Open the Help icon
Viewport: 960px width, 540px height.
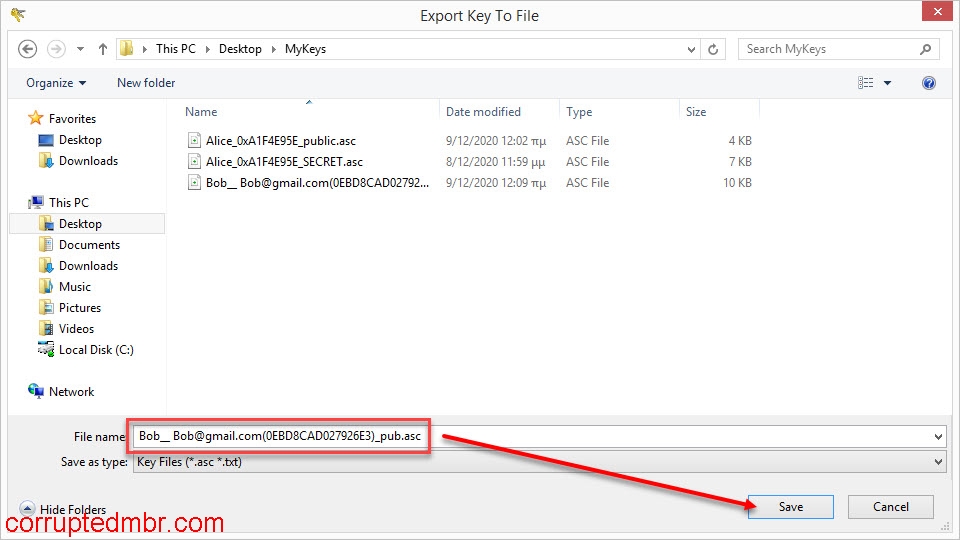point(929,83)
